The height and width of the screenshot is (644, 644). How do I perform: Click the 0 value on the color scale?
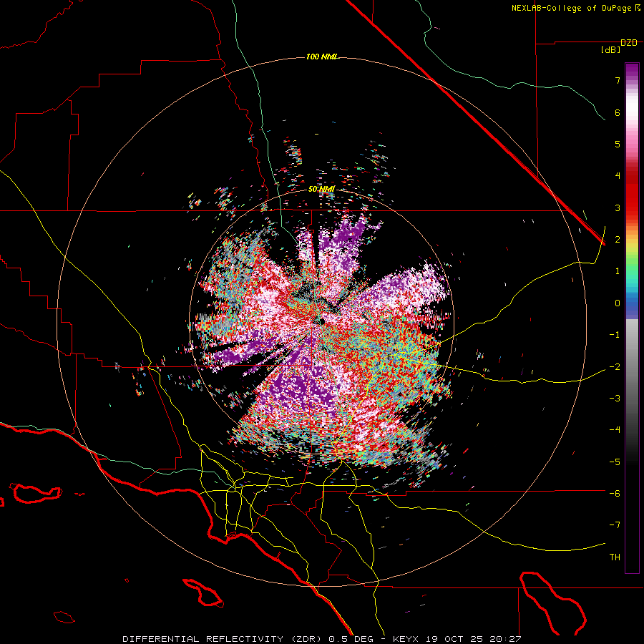(618, 303)
